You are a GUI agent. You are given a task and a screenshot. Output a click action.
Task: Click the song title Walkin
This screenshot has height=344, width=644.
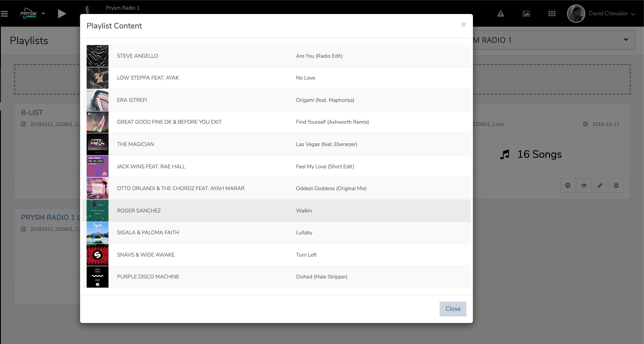click(304, 211)
